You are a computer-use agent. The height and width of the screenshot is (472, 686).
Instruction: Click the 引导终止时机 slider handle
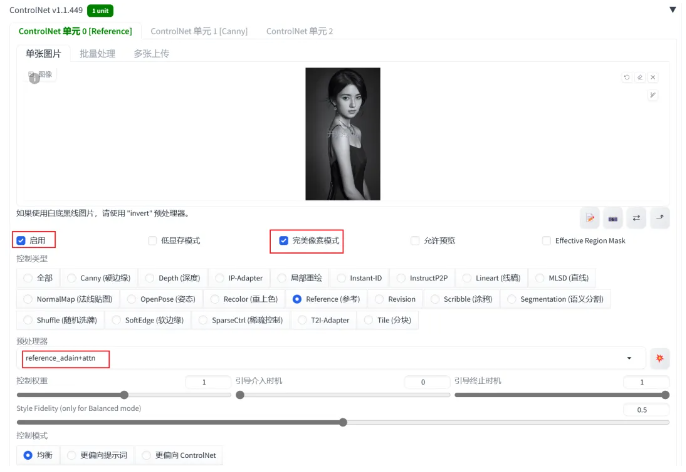665,395
